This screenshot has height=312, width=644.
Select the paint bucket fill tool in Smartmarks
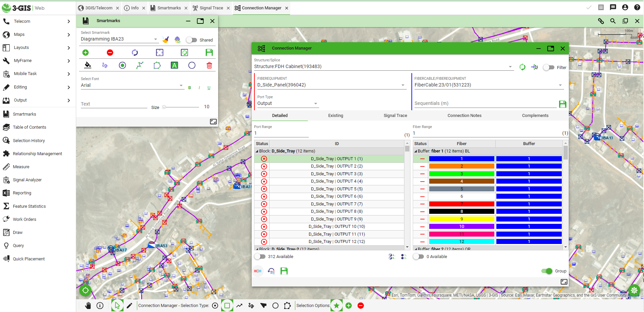tap(87, 65)
